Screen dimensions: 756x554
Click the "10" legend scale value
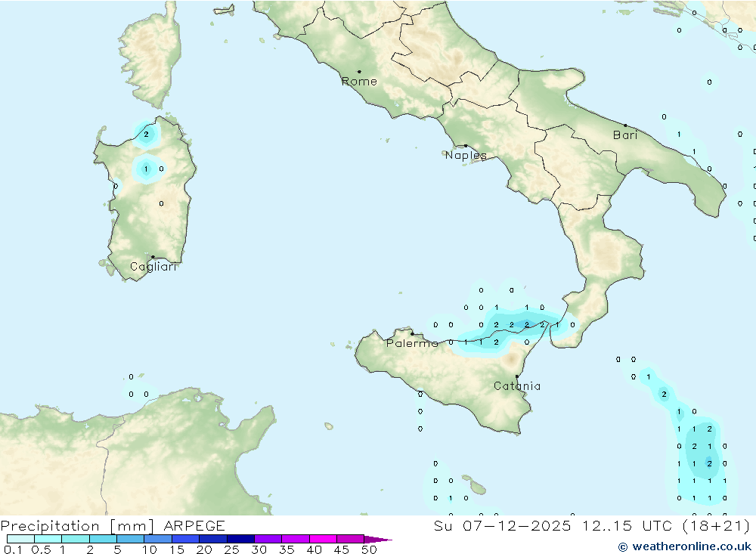click(150, 549)
